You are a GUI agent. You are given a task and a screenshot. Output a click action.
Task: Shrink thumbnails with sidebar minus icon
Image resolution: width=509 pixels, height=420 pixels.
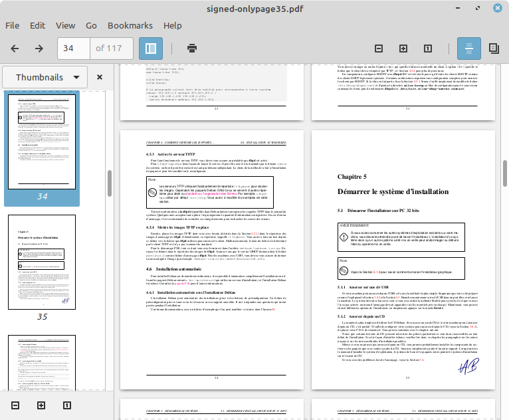tap(15, 405)
